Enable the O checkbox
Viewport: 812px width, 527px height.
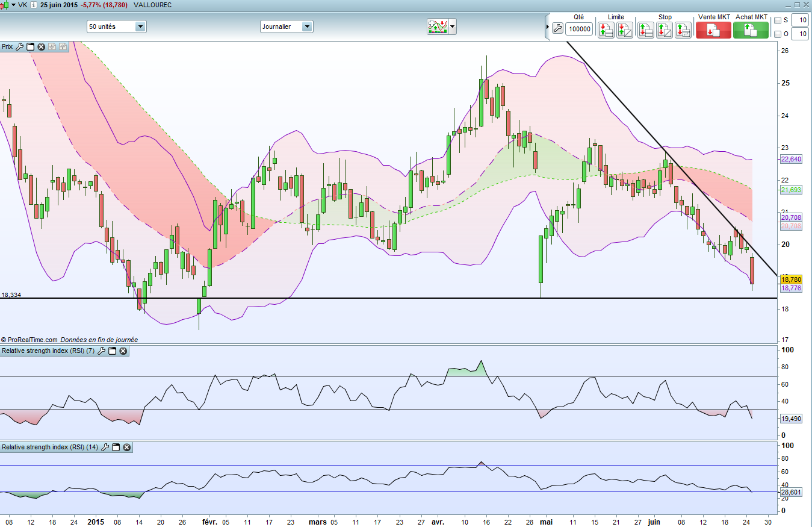[x=778, y=34]
